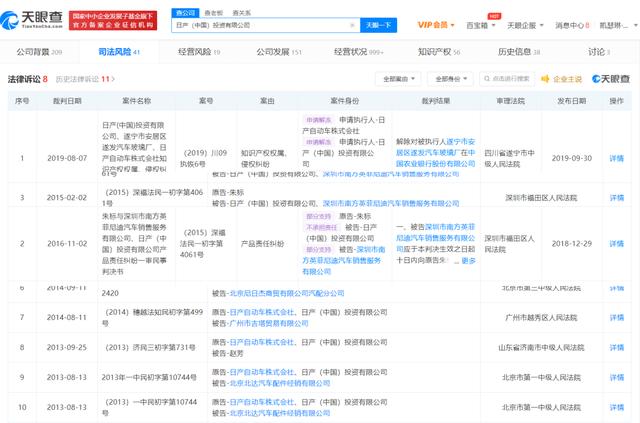This screenshot has width=640, height=423.
Task: Select the 查关系 search tab
Action: 242,13
